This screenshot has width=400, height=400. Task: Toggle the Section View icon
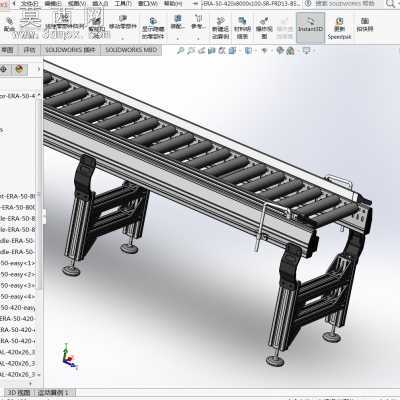tap(212, 51)
